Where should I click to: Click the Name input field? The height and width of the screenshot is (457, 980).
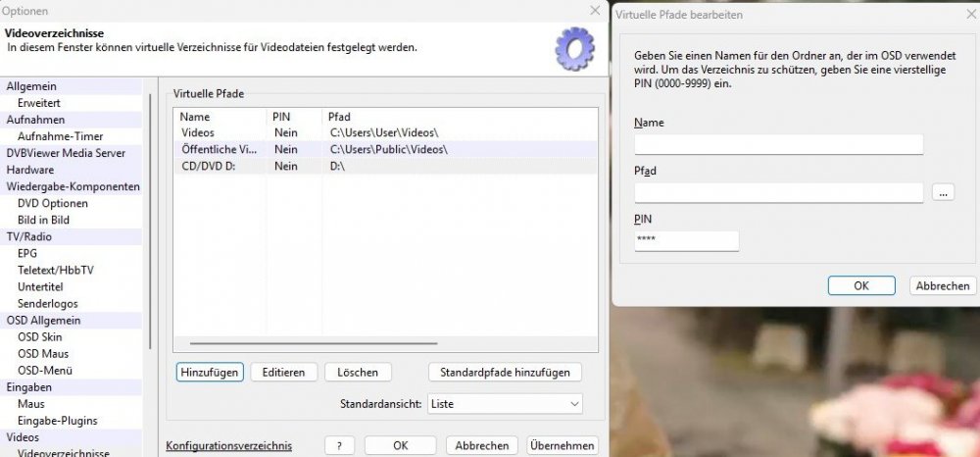(779, 144)
